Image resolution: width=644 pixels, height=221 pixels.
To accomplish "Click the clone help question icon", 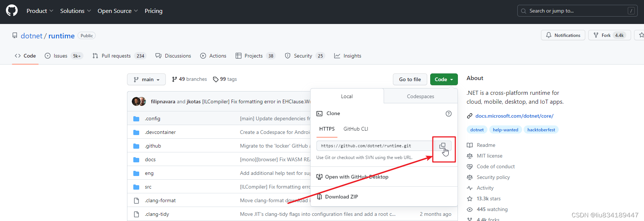I will point(448,114).
